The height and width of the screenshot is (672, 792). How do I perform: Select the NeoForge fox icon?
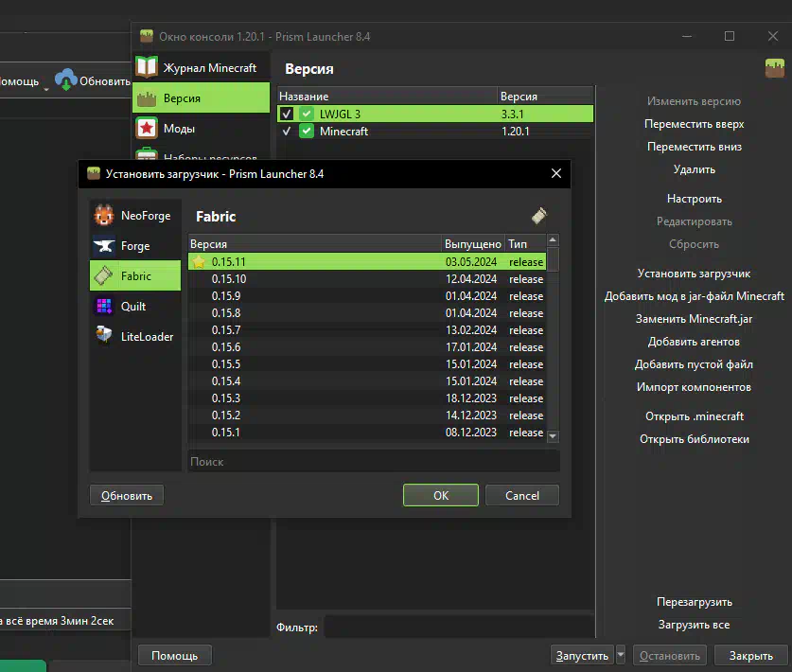tap(104, 216)
